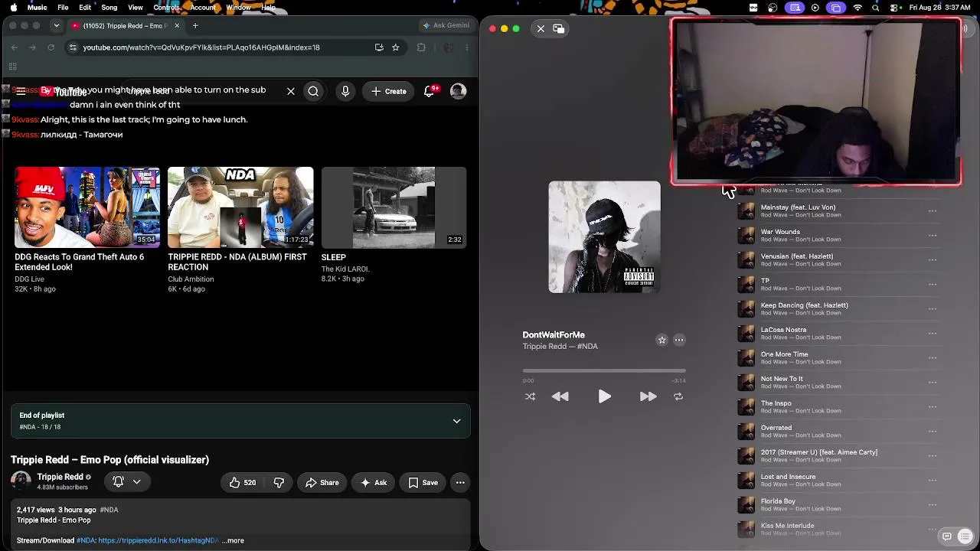Viewport: 980px width, 551px height.
Task: Seek on the Music playback progress bar
Action: point(604,371)
